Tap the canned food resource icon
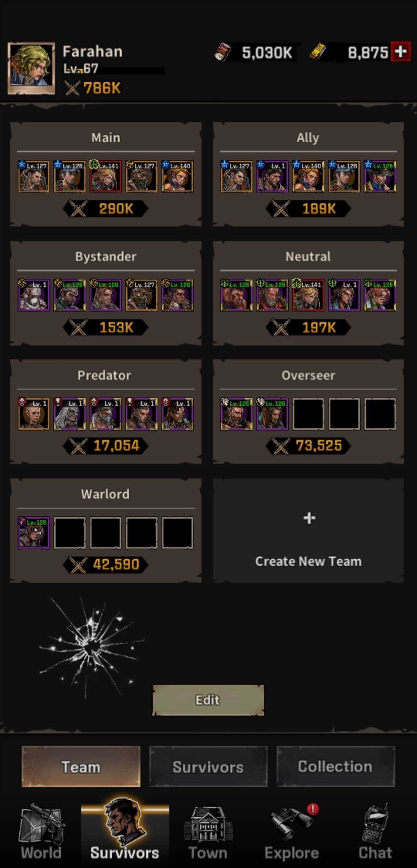Viewport: 417px width, 868px height. [x=222, y=52]
